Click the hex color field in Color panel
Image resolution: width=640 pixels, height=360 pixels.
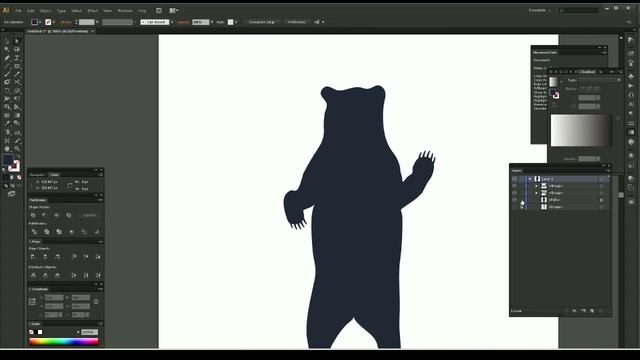click(x=89, y=332)
